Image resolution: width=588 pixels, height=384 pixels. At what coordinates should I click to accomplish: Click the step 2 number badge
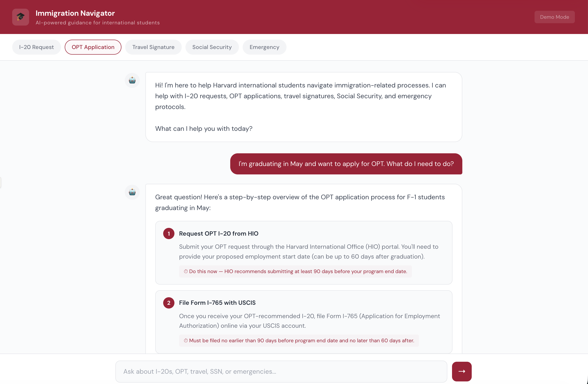coord(169,303)
